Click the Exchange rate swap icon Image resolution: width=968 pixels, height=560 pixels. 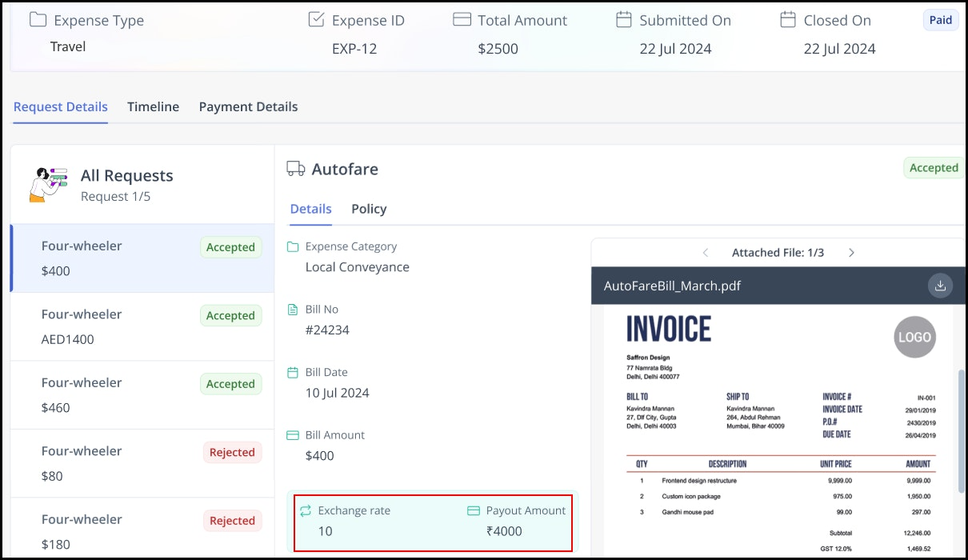(305, 510)
